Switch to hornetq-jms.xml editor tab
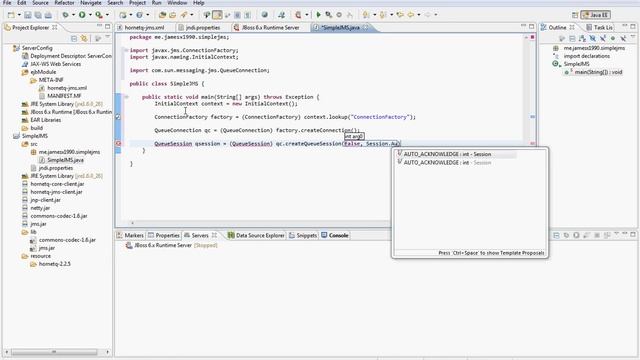 pos(144,27)
